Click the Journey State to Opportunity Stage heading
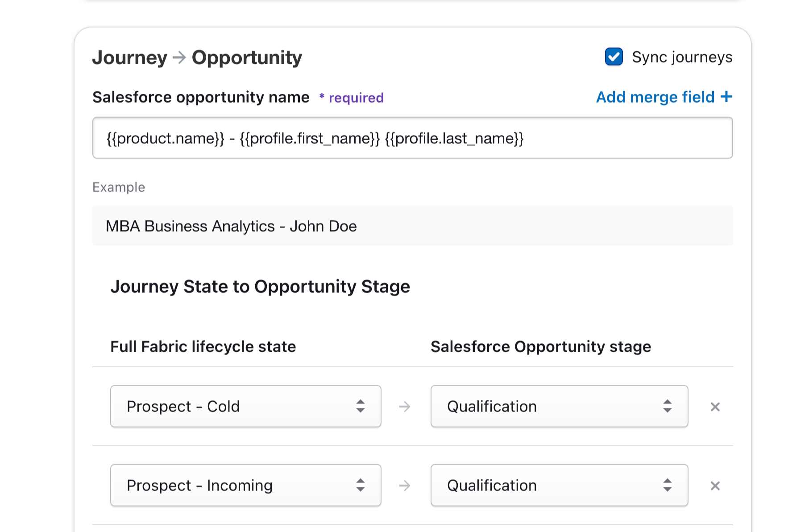The image size is (788, 532). coord(260,286)
